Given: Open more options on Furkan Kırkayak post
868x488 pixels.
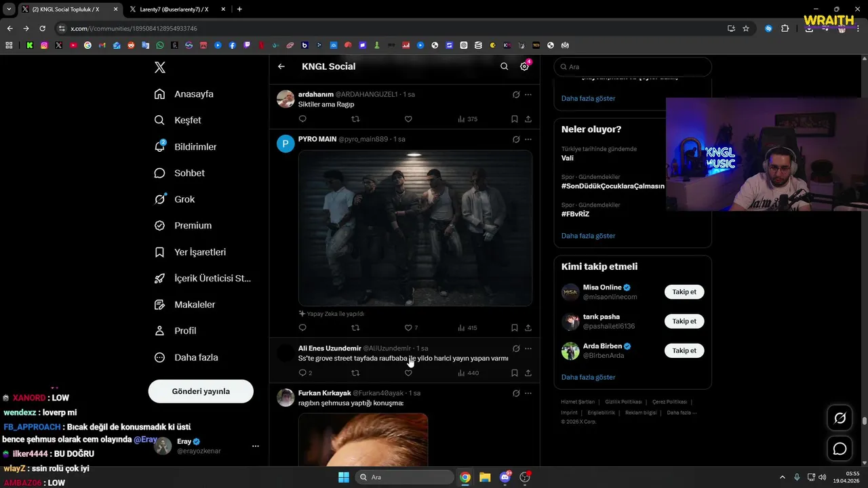Looking at the screenshot, I should pyautogui.click(x=528, y=393).
